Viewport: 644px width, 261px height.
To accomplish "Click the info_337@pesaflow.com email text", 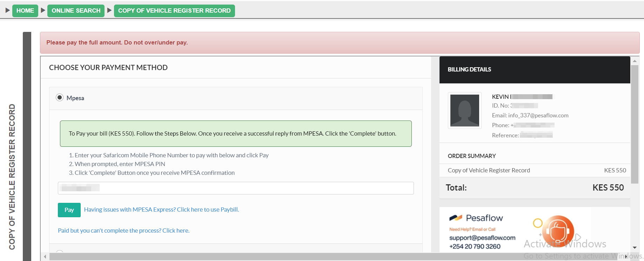I will pos(538,115).
